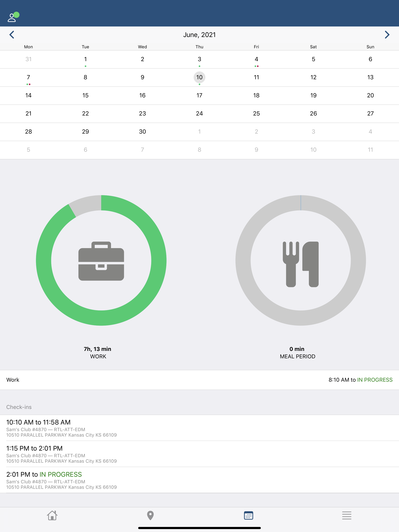Go to next month with right chevron
Image resolution: width=399 pixels, height=532 pixels.
pyautogui.click(x=387, y=35)
